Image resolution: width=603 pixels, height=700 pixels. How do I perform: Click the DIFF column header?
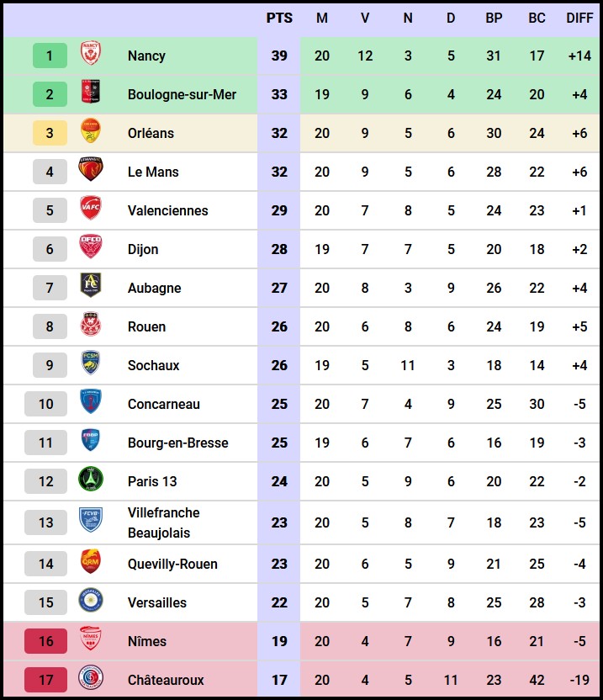(x=579, y=18)
